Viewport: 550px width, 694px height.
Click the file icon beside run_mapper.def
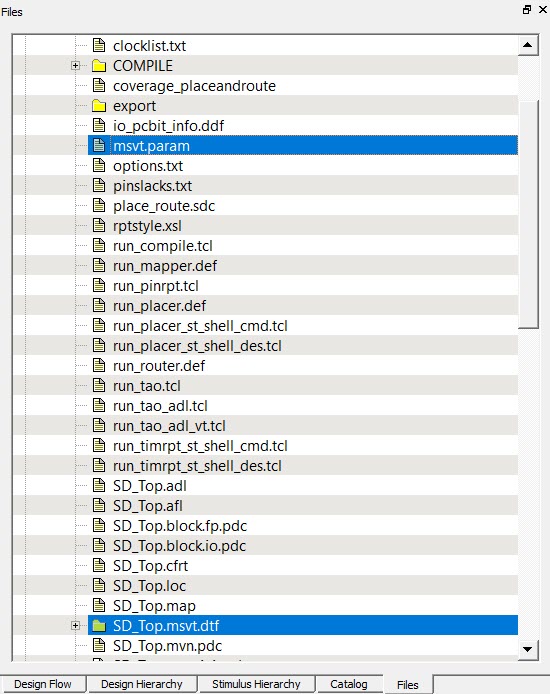(99, 266)
